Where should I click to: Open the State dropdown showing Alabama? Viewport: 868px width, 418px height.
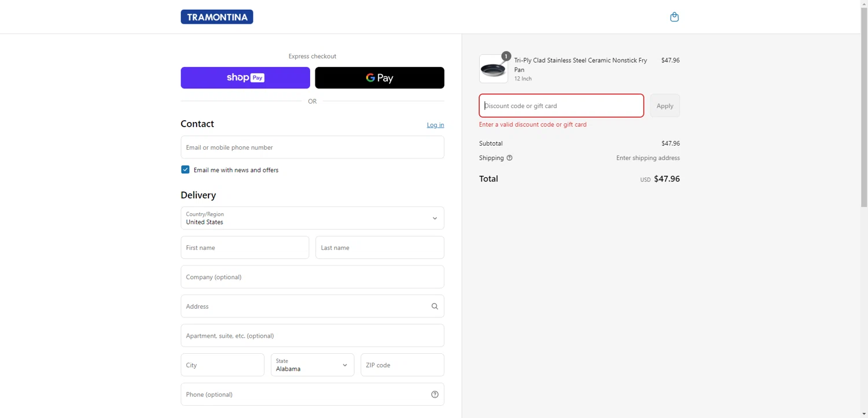tap(312, 365)
